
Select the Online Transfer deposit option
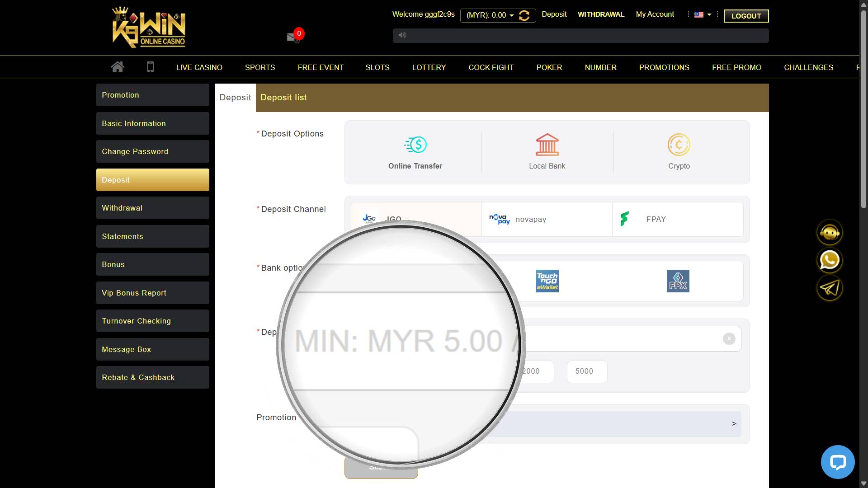415,153
